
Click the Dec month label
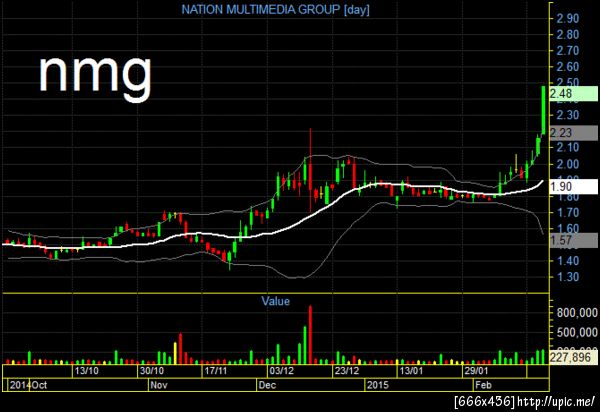point(267,385)
